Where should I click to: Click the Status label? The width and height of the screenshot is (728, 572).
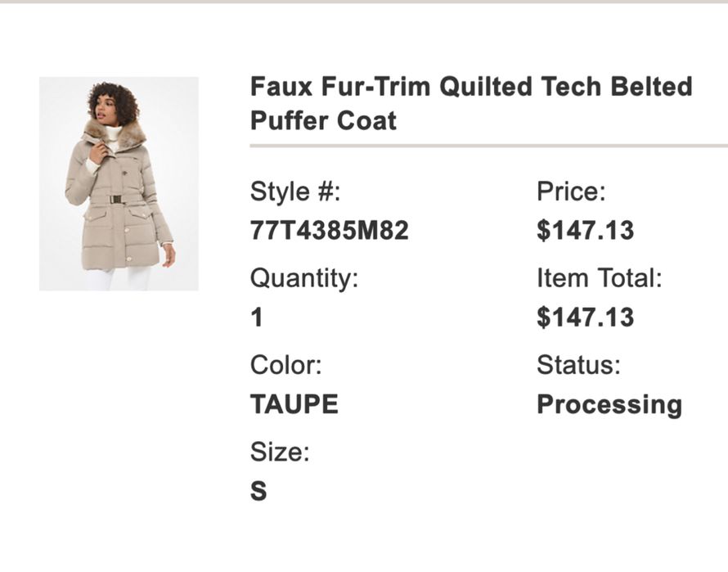click(578, 365)
